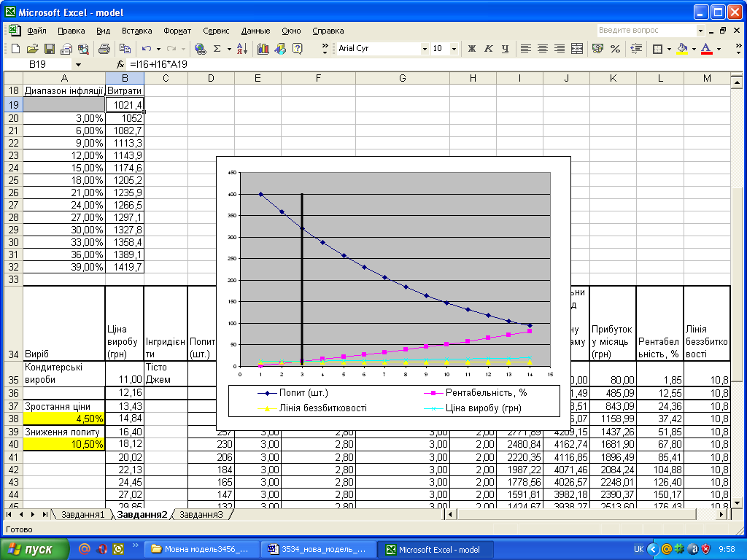747x560 pixels.
Task: Click the Print icon
Action: pyautogui.click(x=104, y=49)
